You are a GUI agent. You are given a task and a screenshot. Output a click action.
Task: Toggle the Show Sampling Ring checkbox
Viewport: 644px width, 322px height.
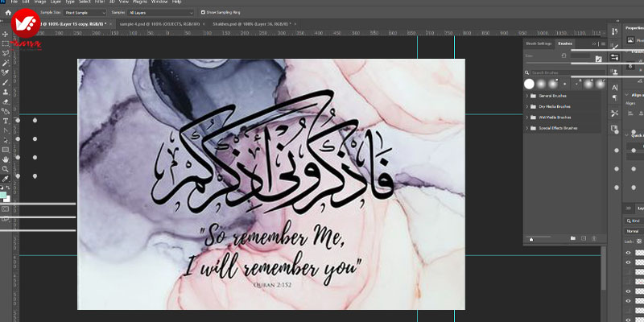(x=204, y=13)
